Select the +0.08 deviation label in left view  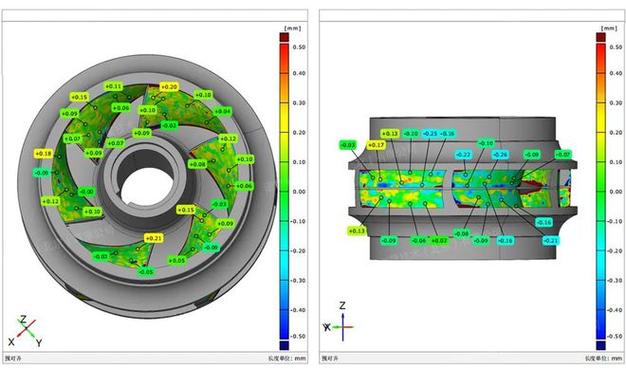pos(197,164)
